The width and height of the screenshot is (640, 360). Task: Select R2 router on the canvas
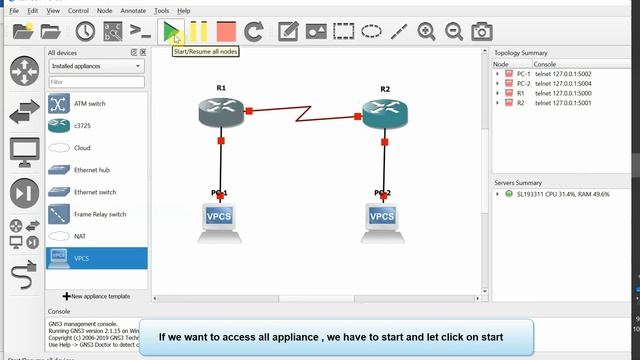(x=384, y=113)
